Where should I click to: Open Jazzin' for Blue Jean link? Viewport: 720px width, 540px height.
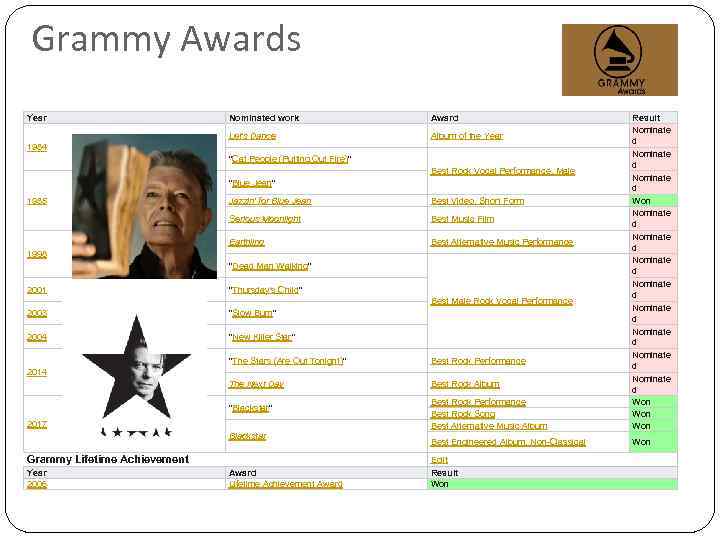270,201
